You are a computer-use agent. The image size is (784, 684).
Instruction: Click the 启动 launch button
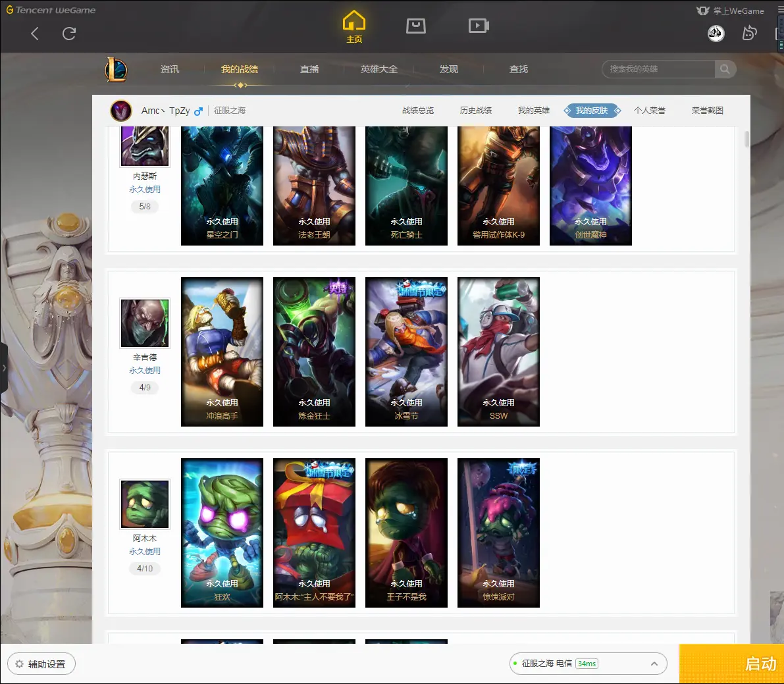731,664
